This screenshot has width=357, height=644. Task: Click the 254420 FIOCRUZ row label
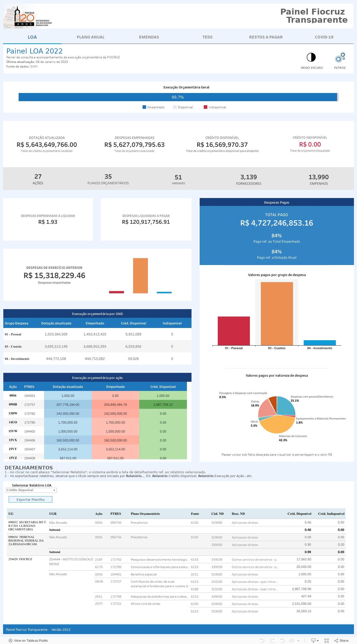[20, 559]
